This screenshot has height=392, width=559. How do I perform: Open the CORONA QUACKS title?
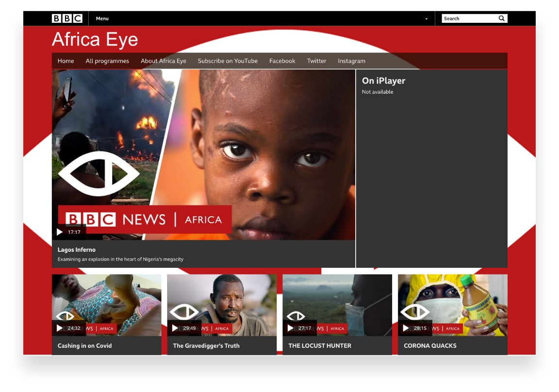click(430, 346)
